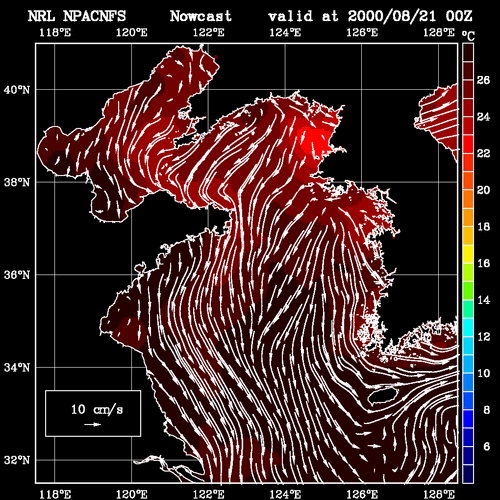
Task: Click the Nowcast label in header
Action: [x=200, y=16]
